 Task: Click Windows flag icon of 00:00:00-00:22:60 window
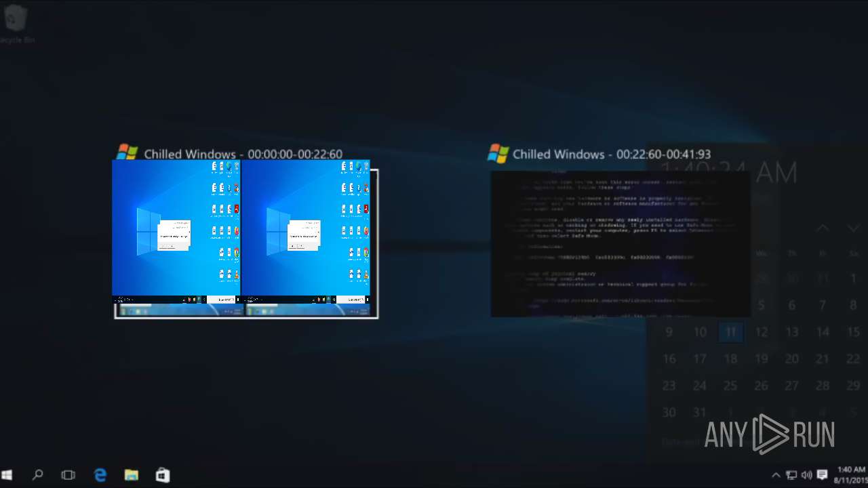click(127, 153)
